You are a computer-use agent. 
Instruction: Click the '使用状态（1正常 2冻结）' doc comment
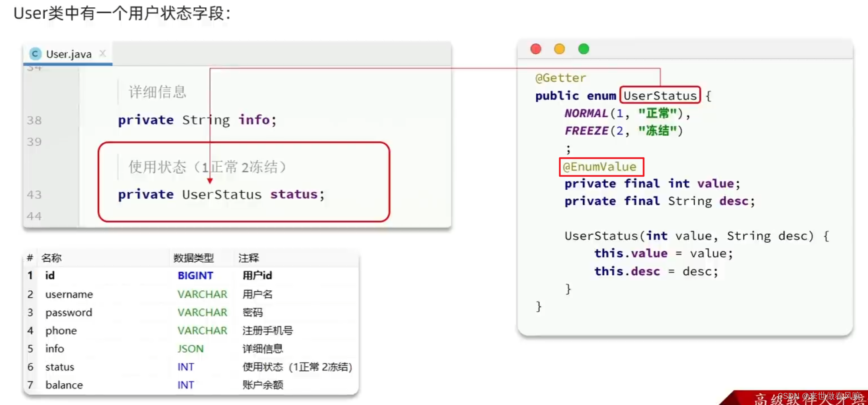208,167
